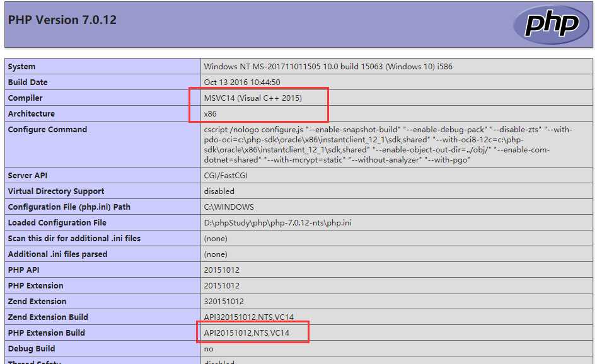Select the MSVC14 (Visual C++ 2015) value

[253, 98]
